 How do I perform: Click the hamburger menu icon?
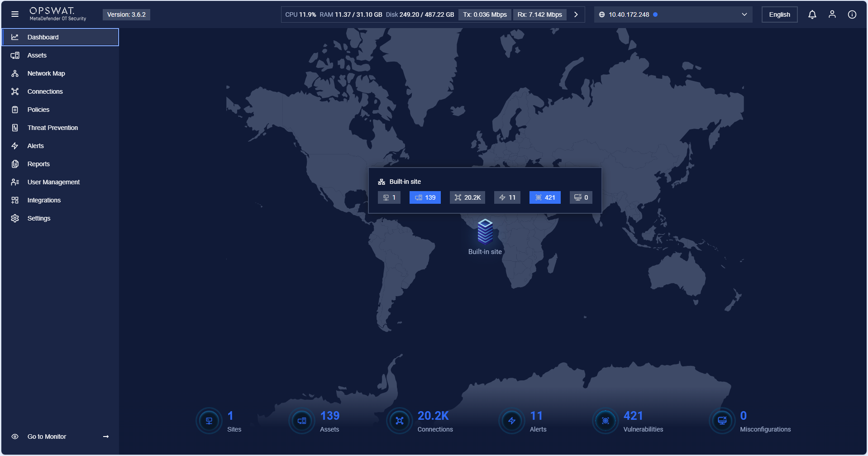point(15,14)
